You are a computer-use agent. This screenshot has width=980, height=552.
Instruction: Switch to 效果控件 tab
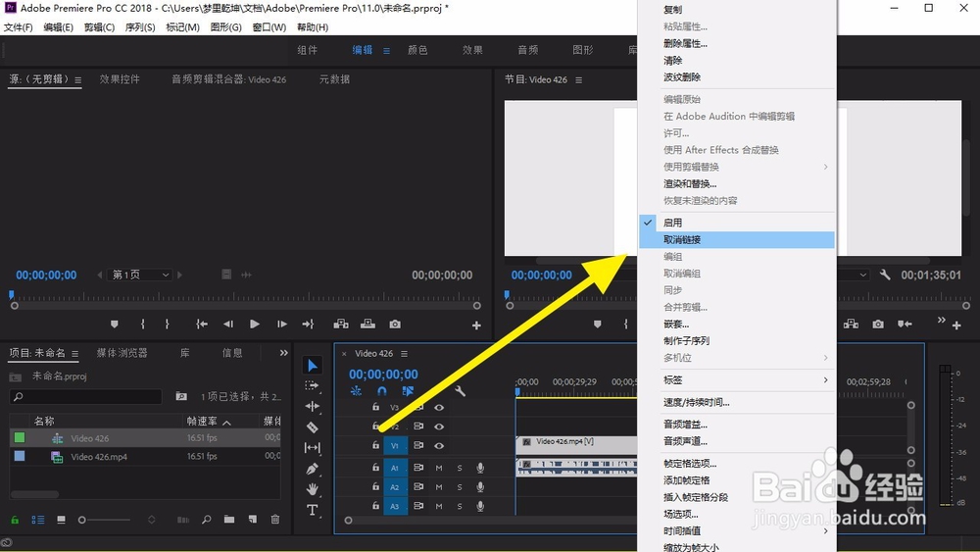click(x=120, y=79)
